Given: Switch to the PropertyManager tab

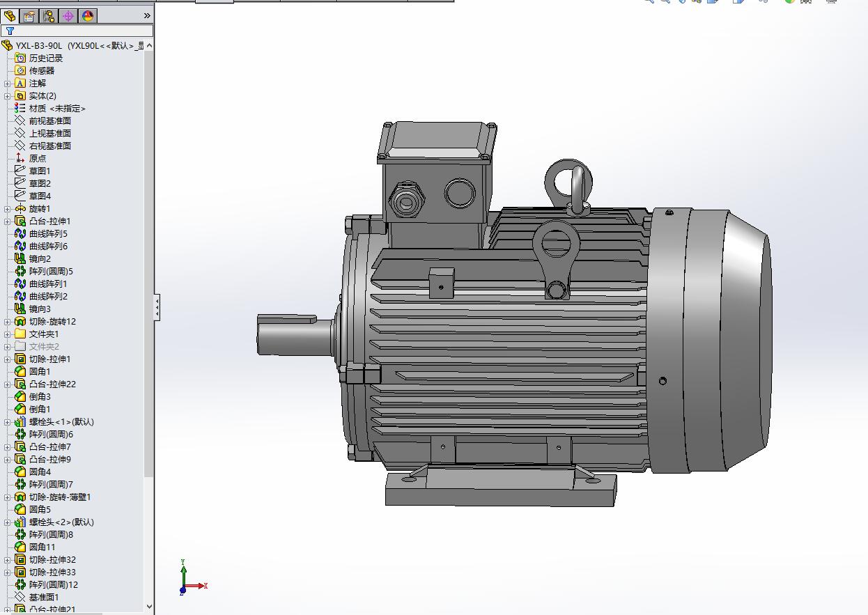Looking at the screenshot, I should pos(29,15).
